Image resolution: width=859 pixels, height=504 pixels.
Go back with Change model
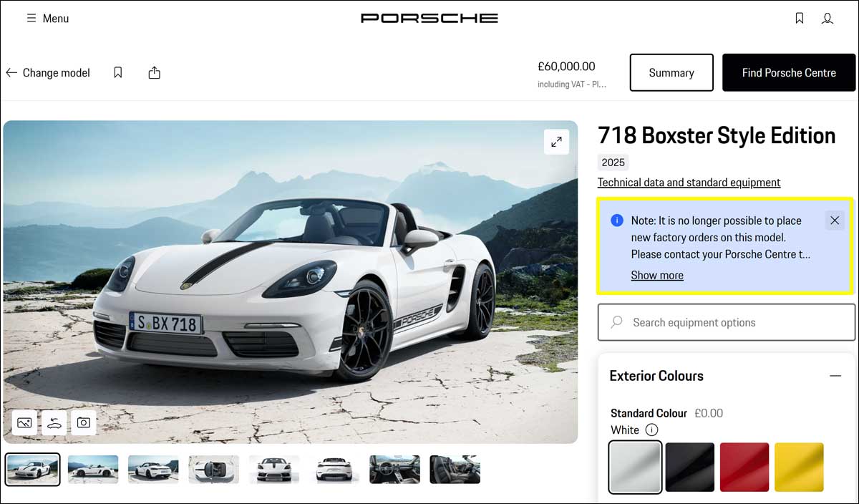(x=48, y=72)
